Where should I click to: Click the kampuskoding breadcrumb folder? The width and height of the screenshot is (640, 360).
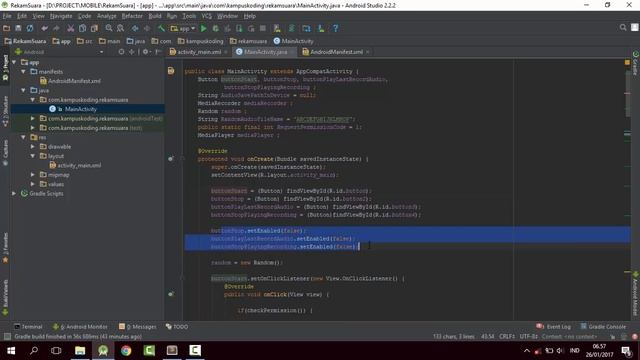(x=200, y=41)
